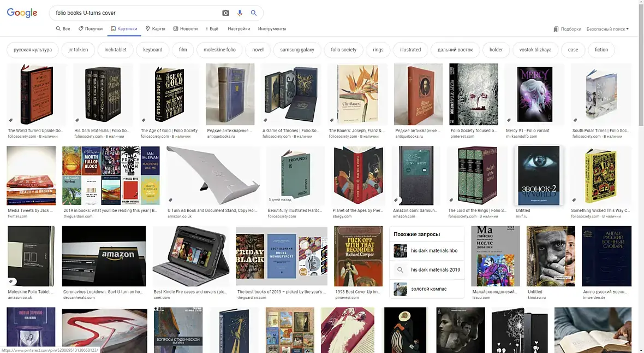Click inside the search query field
The width and height of the screenshot is (644, 353).
tap(135, 13)
